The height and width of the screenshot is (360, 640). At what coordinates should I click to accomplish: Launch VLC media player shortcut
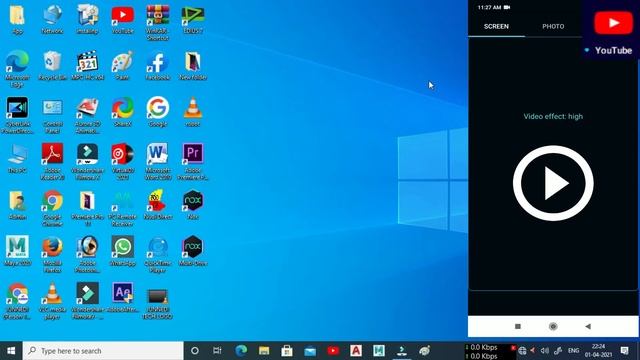pyautogui.click(x=52, y=301)
